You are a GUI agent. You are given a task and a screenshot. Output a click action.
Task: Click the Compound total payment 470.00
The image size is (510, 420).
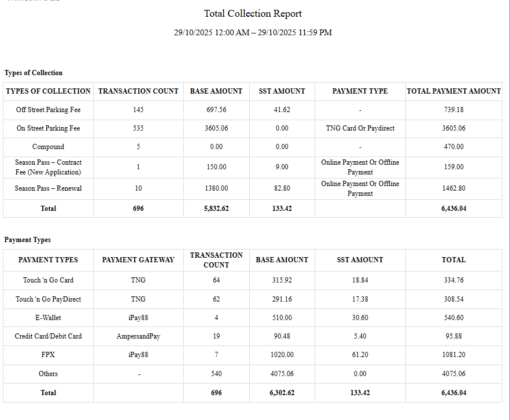[453, 147]
